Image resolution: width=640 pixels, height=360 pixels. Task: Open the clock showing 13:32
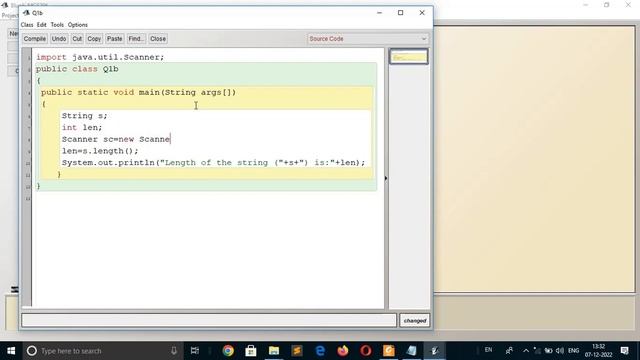[x=598, y=351]
